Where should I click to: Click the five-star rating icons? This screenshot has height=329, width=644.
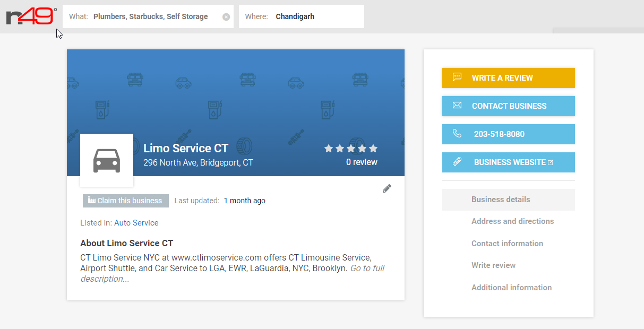(x=351, y=149)
